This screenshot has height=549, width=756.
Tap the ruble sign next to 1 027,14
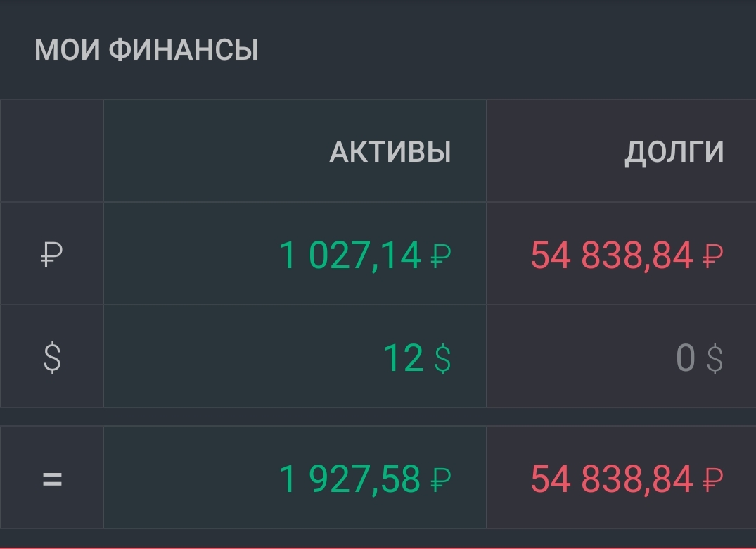pos(441,255)
